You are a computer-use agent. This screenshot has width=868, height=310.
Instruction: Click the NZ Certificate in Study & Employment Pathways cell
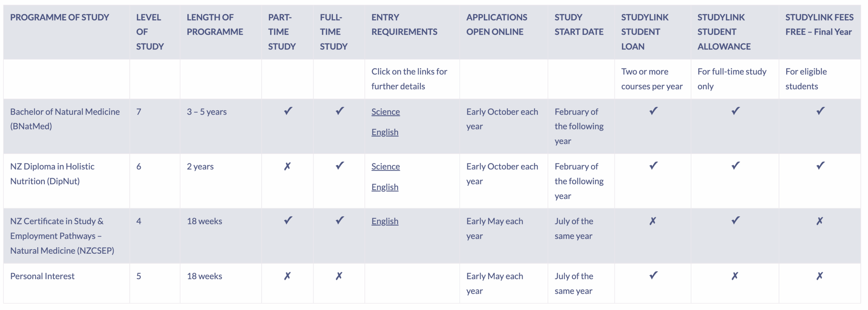[x=62, y=236]
